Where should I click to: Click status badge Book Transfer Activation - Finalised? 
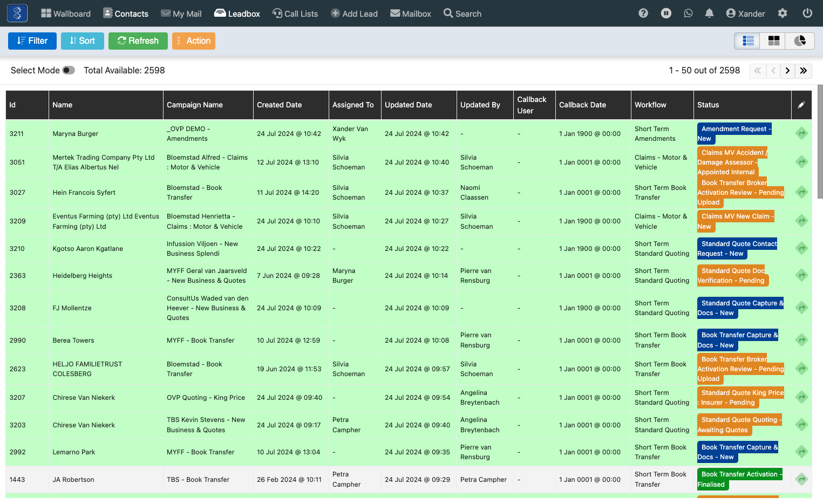739,479
